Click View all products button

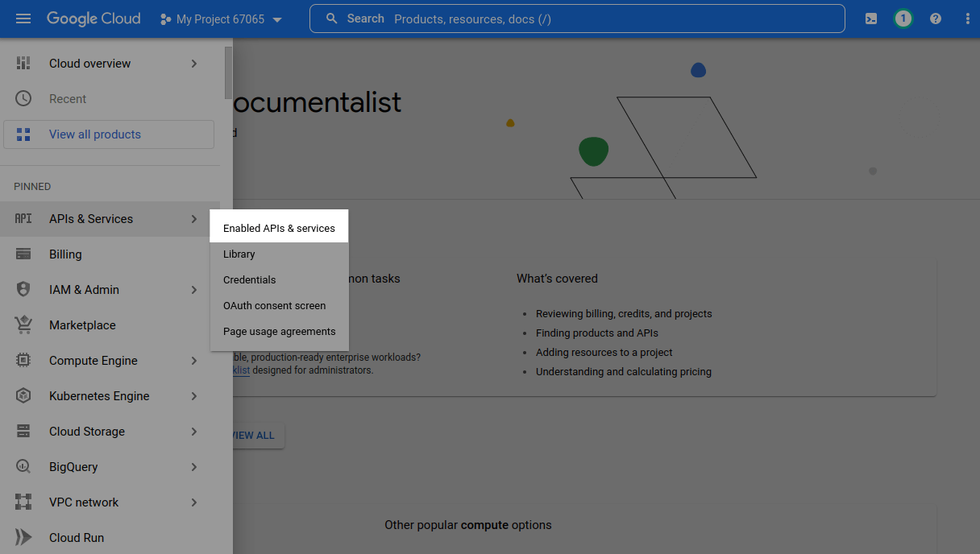109,134
